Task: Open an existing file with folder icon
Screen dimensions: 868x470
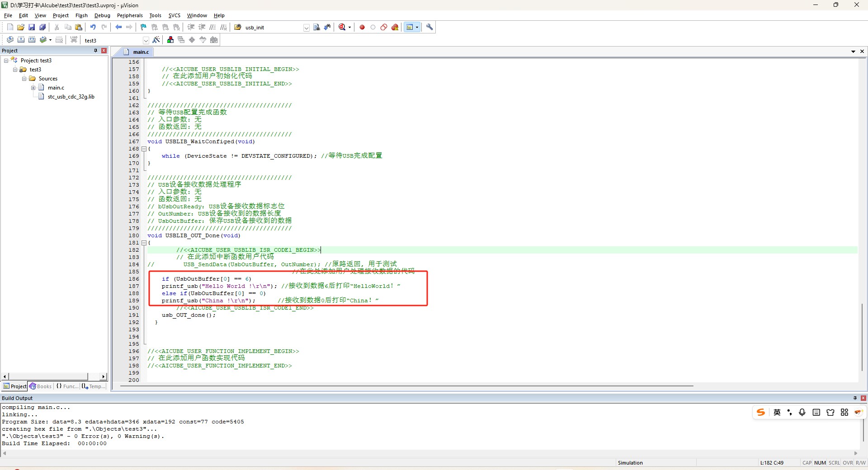Action: pyautogui.click(x=21, y=27)
